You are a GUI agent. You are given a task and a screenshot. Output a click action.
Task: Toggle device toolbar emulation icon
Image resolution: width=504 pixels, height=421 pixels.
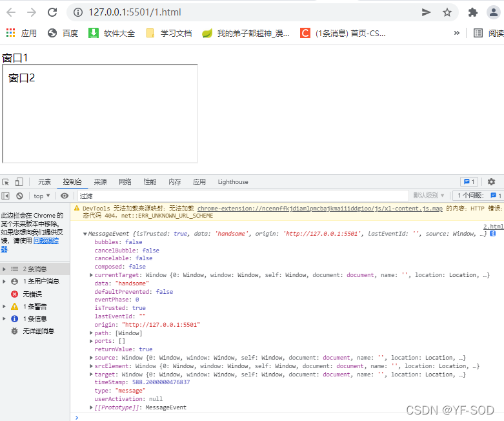pyautogui.click(x=19, y=182)
